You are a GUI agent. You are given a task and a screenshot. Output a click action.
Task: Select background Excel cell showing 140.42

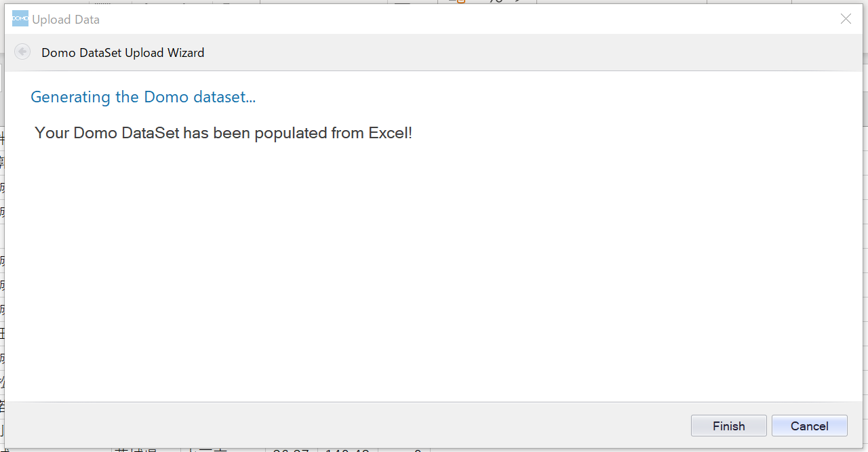(347, 450)
